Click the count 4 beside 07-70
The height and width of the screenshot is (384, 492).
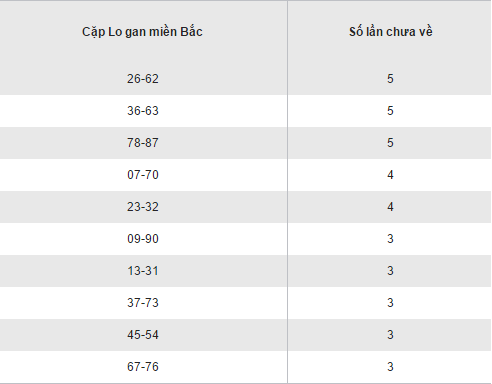click(390, 175)
